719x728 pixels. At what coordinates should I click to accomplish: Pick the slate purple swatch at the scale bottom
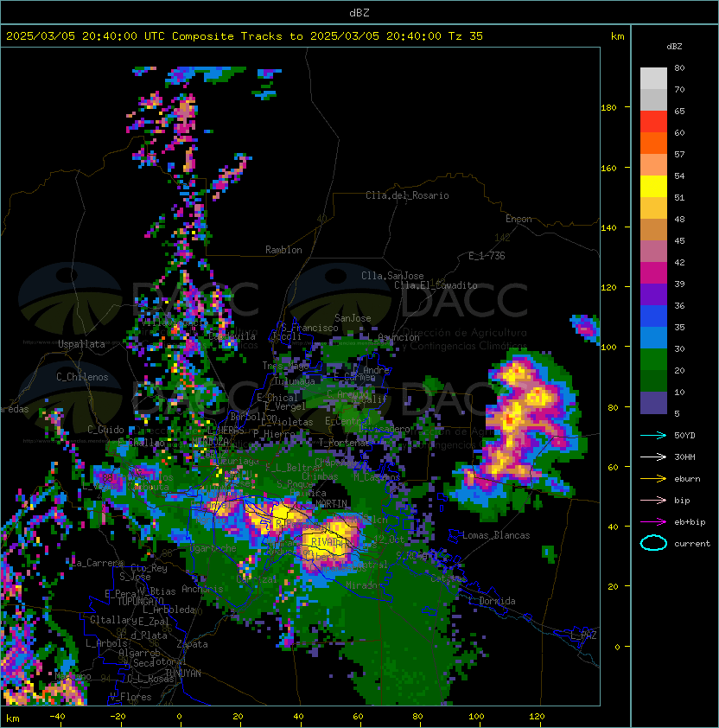[x=653, y=403]
